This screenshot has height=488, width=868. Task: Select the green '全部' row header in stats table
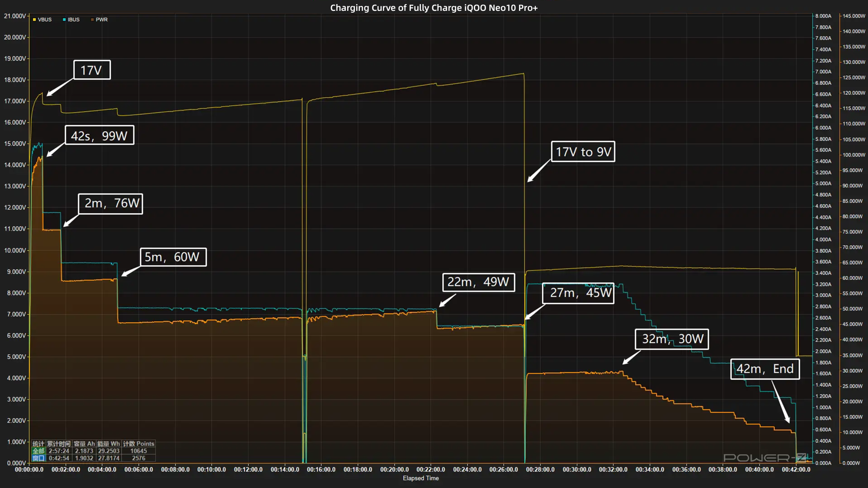(x=38, y=451)
